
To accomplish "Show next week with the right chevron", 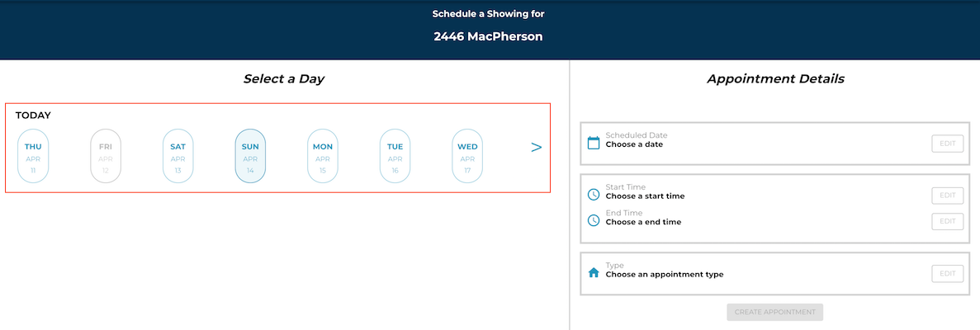I will coord(536,148).
